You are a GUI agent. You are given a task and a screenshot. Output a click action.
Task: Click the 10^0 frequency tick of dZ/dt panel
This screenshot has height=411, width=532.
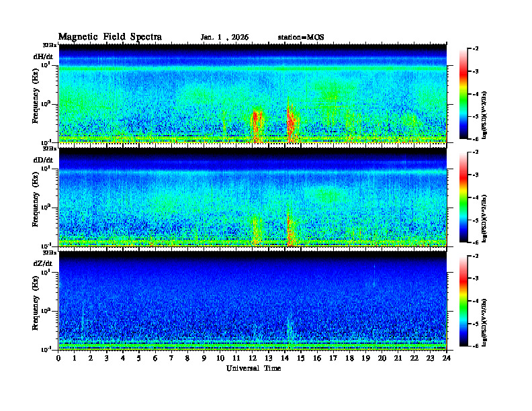[x=46, y=311]
